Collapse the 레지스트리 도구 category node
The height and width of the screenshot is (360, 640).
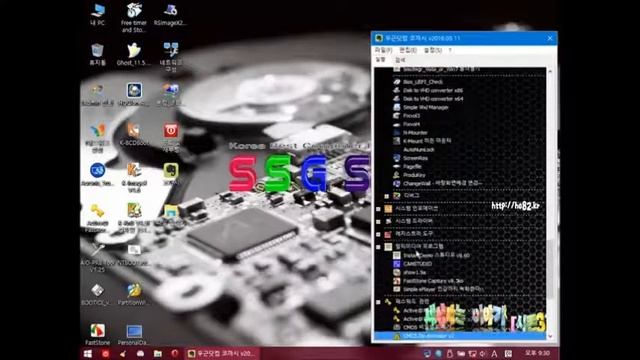pos(378,234)
